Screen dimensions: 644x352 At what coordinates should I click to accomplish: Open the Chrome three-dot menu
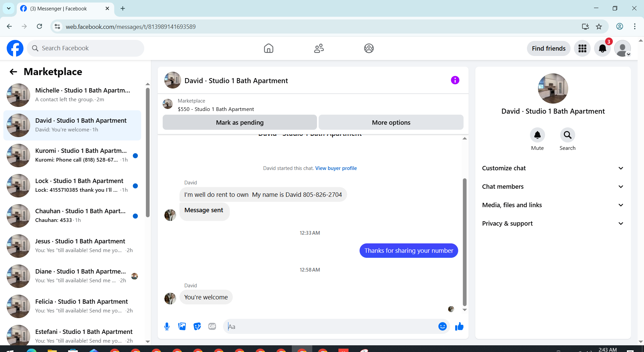click(635, 26)
